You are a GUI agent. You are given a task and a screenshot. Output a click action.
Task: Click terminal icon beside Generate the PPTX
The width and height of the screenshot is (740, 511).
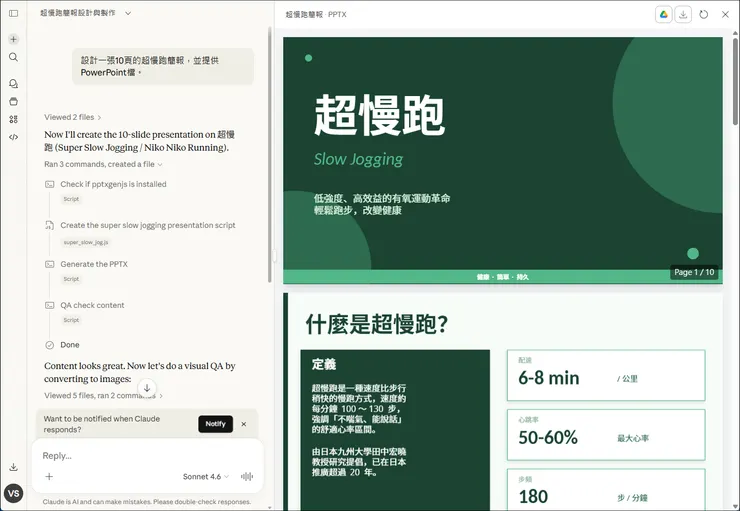(50, 264)
